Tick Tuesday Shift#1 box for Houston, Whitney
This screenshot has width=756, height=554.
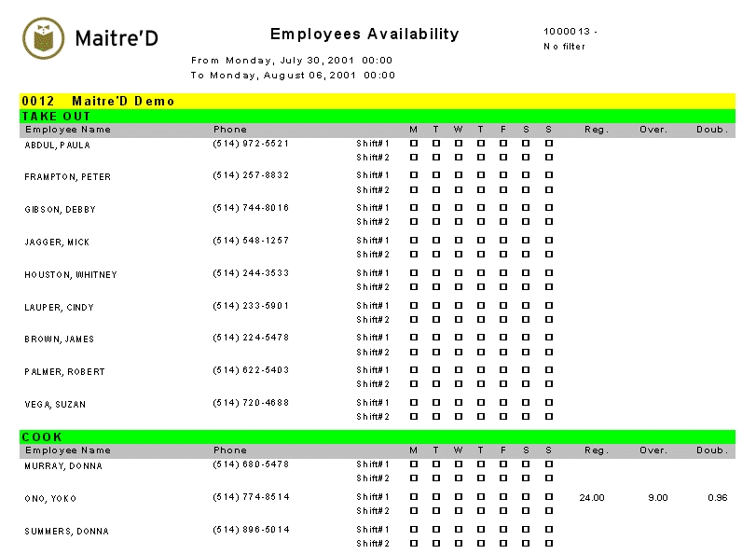click(435, 273)
